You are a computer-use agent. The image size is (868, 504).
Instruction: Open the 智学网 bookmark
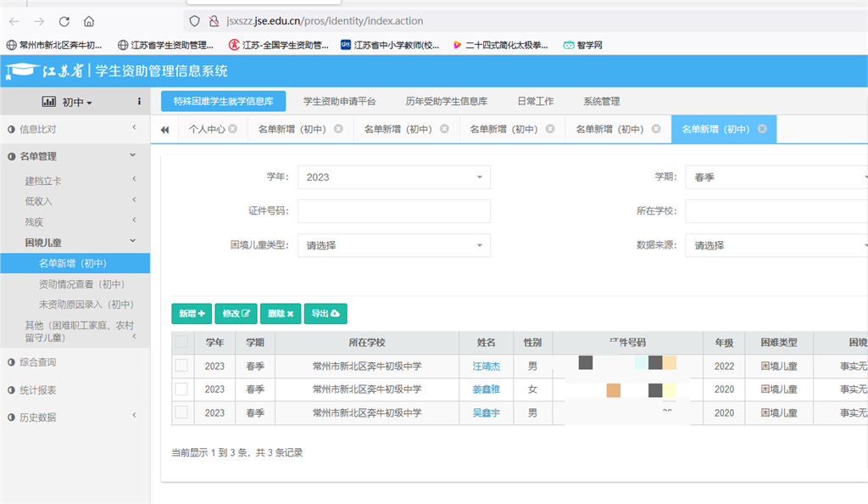pyautogui.click(x=582, y=46)
